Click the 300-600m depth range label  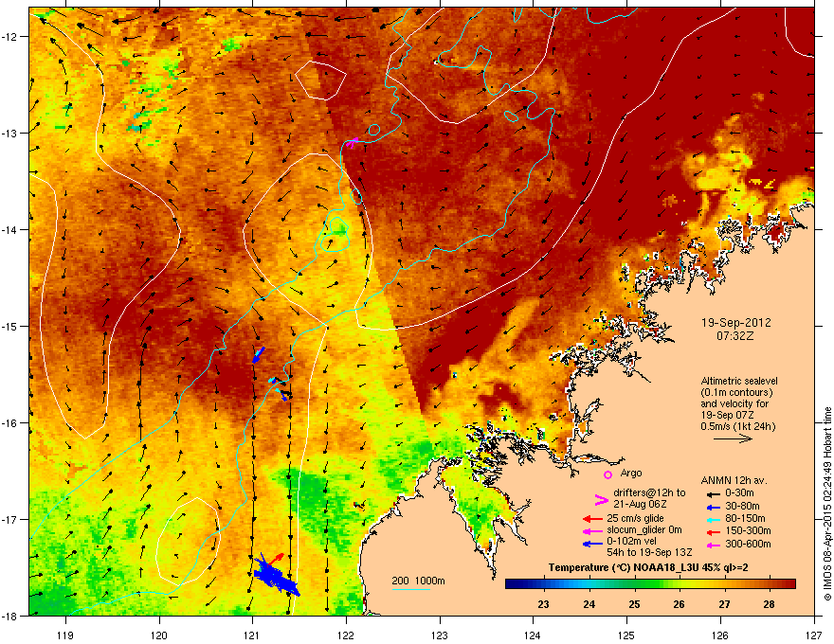click(x=748, y=545)
